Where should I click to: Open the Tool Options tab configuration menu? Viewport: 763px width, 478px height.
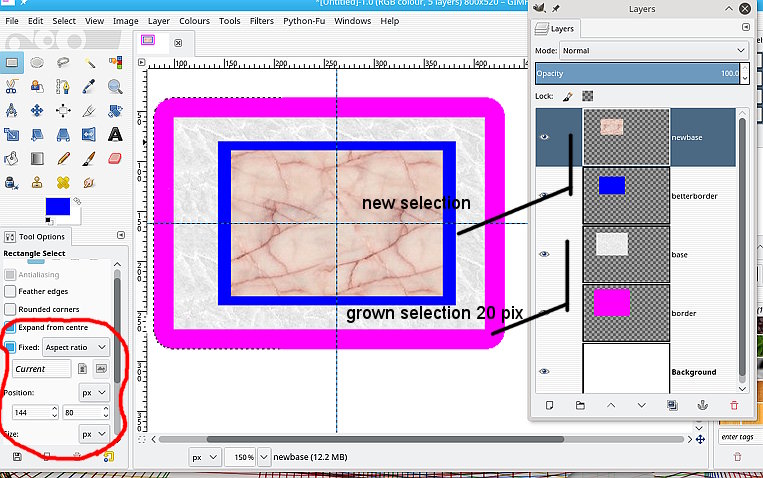point(121,235)
